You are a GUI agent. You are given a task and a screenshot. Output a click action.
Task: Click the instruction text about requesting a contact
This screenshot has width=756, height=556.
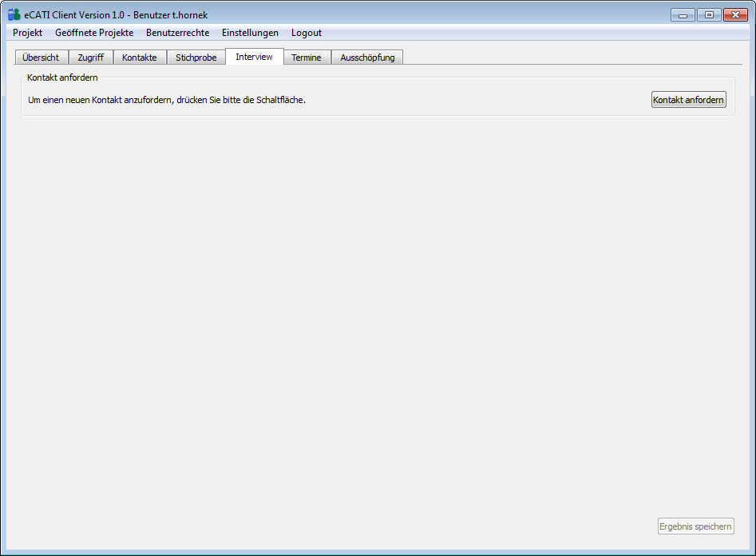click(x=167, y=100)
